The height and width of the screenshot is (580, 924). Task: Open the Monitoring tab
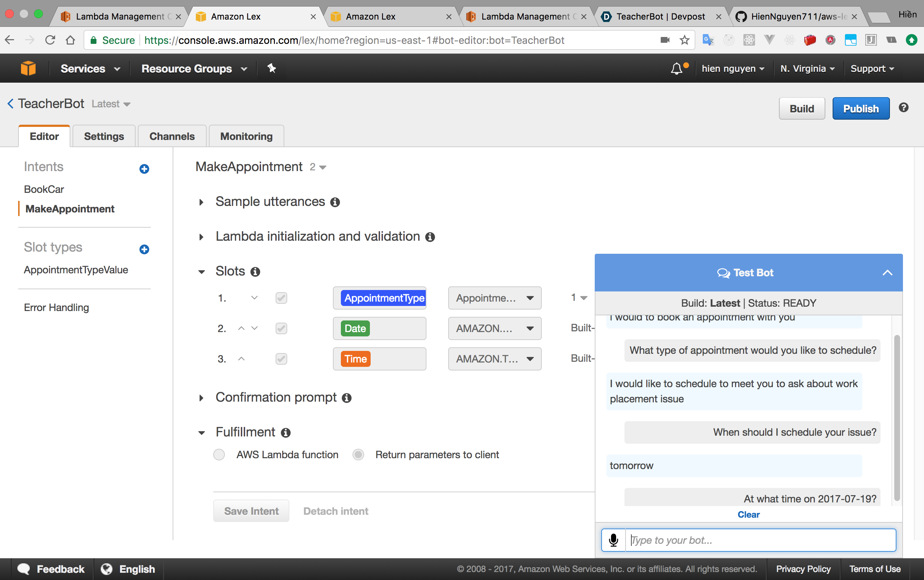click(246, 136)
